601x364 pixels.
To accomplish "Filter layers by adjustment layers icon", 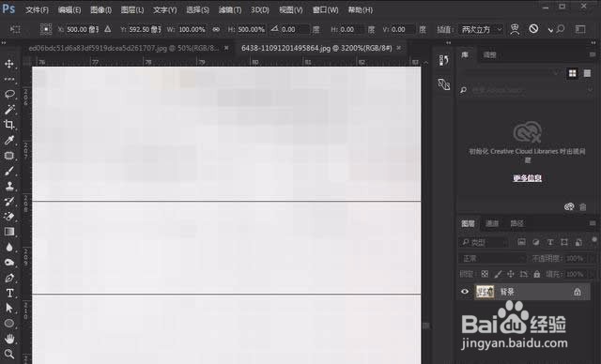I will [x=536, y=242].
